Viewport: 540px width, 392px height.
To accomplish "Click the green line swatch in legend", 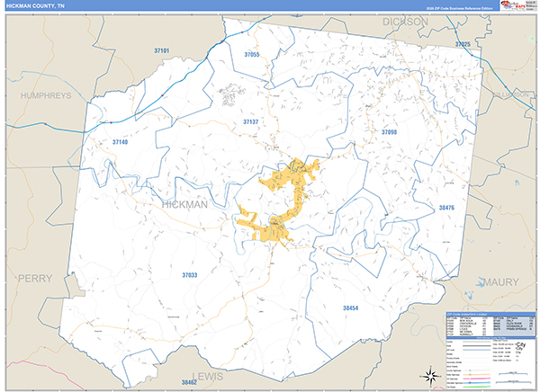I will point(477,387).
